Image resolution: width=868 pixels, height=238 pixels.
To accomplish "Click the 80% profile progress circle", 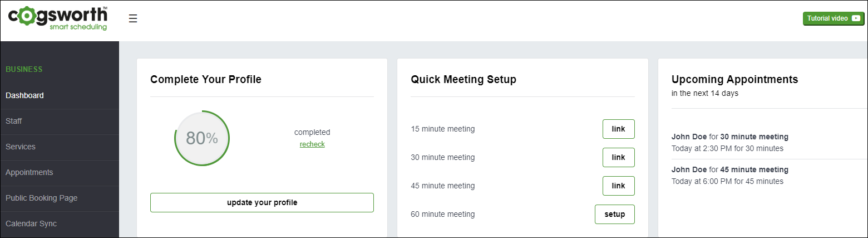I will coord(202,138).
